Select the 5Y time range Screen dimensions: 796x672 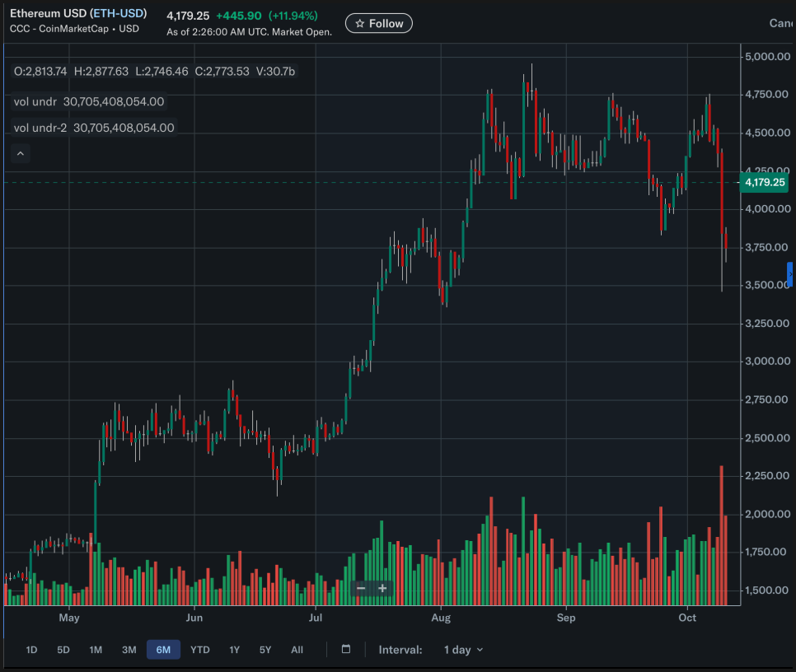tap(265, 650)
